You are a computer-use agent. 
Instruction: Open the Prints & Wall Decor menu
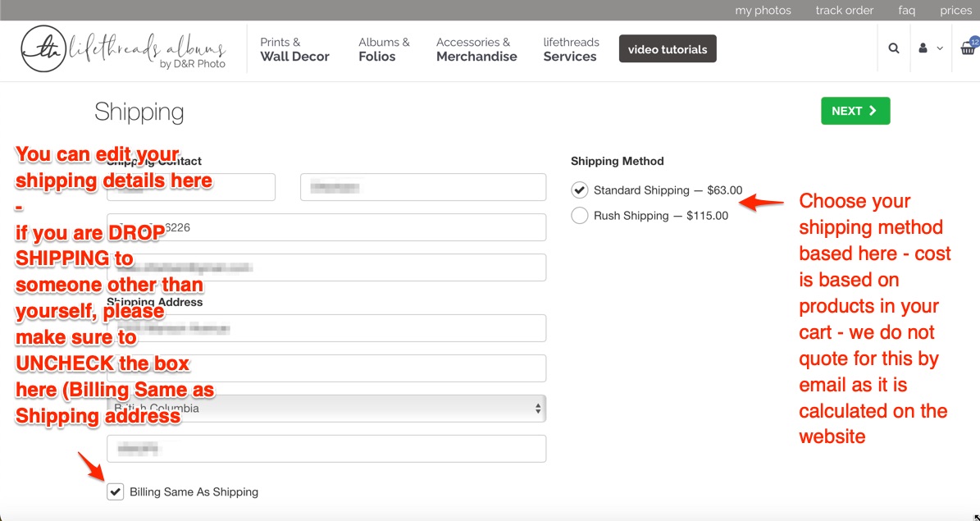294,49
